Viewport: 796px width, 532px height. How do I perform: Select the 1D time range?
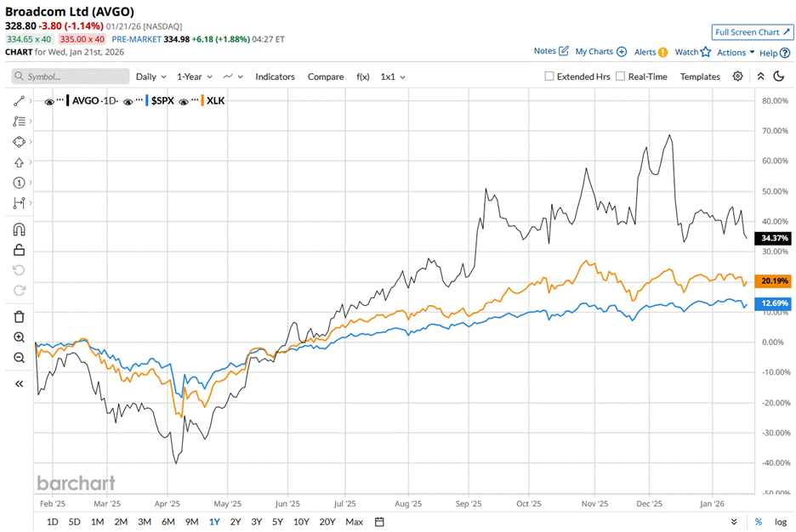(x=52, y=522)
